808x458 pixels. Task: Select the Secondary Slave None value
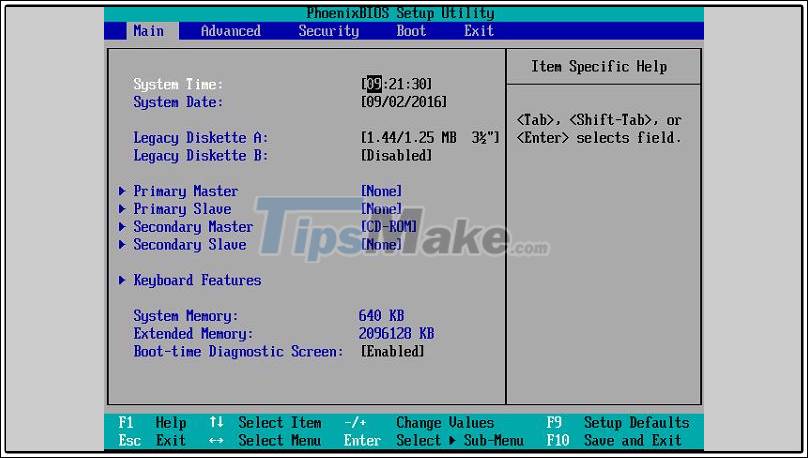pos(381,245)
